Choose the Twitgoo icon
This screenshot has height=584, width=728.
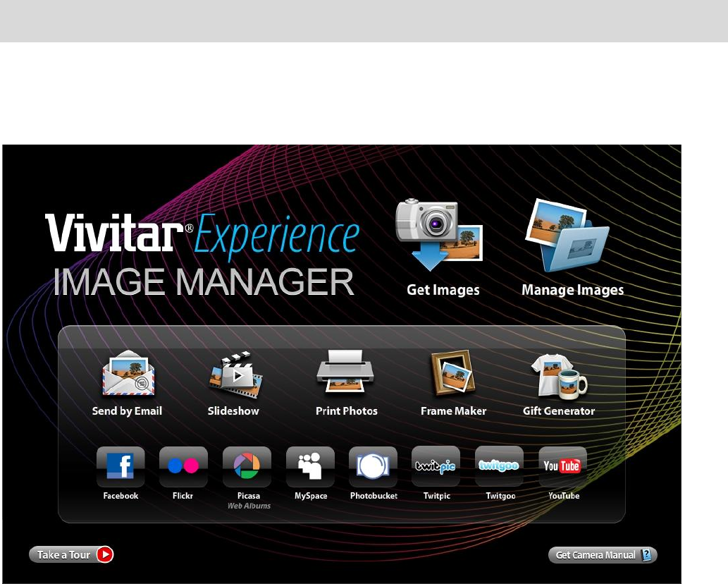[x=499, y=466]
